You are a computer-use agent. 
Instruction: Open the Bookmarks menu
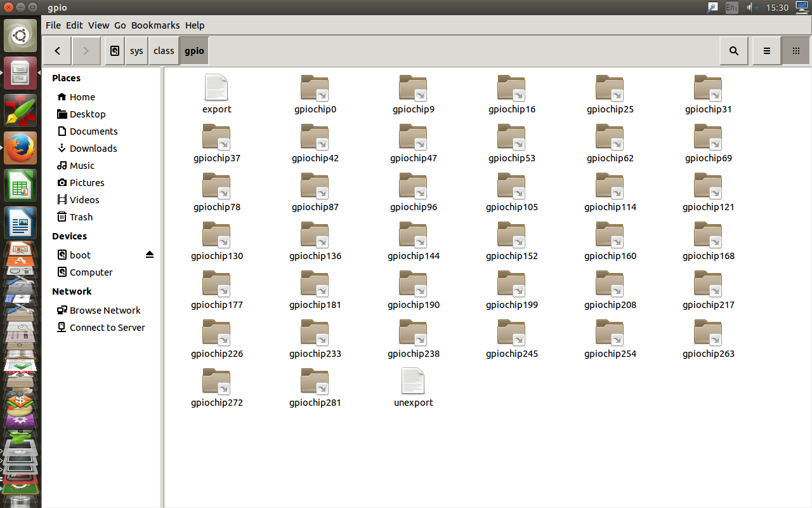[155, 25]
